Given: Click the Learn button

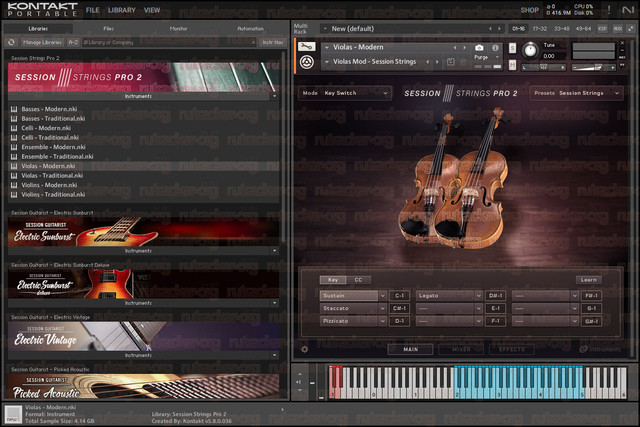Looking at the screenshot, I should pos(588,280).
